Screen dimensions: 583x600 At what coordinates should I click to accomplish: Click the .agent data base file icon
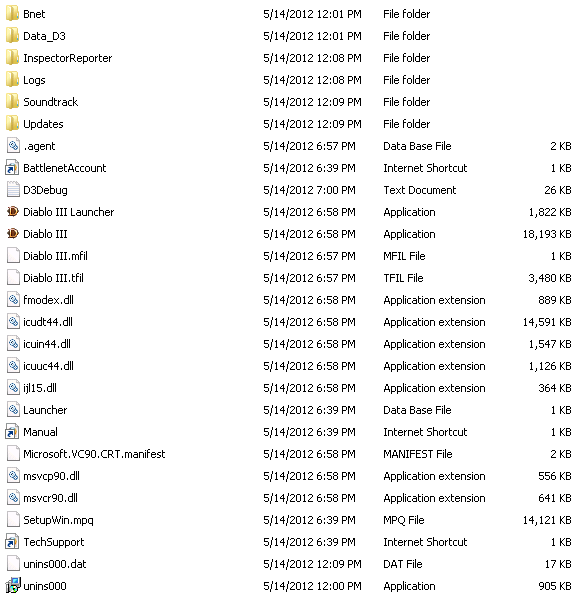tap(13, 145)
